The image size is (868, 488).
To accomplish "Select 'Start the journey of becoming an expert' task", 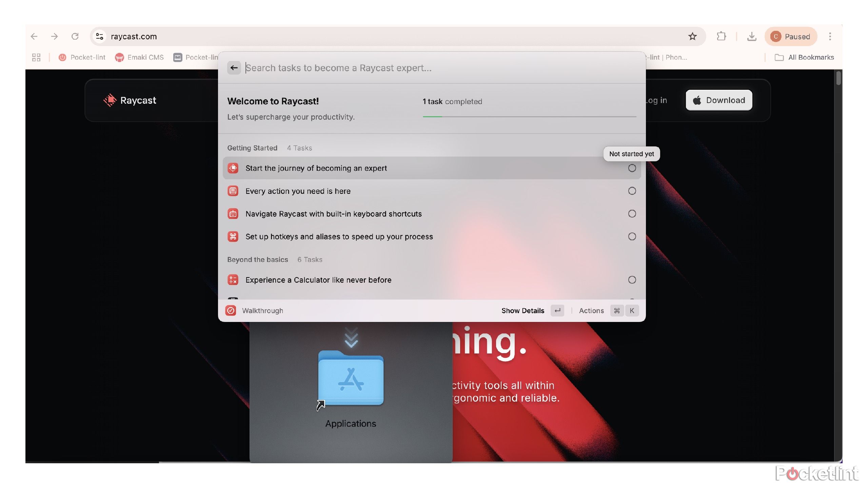I will tap(432, 168).
